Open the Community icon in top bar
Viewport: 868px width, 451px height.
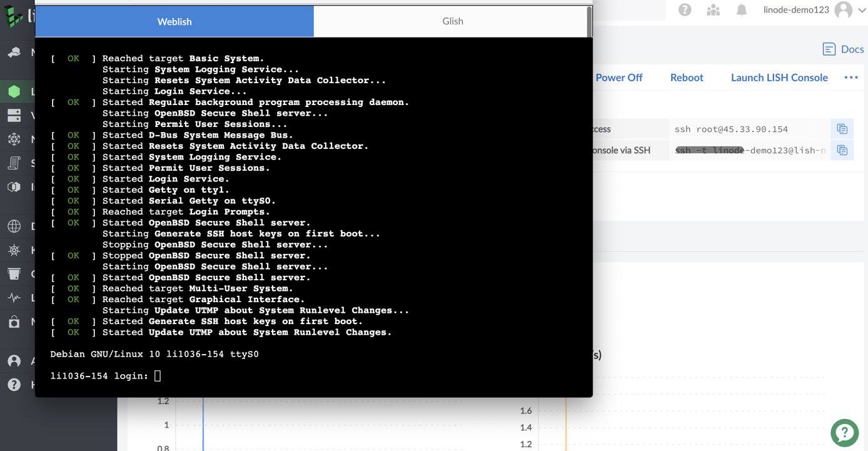pos(713,9)
